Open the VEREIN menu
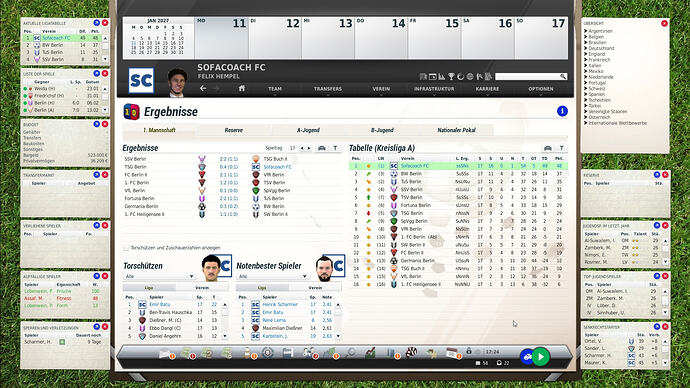This screenshot has width=690, height=388. (381, 89)
